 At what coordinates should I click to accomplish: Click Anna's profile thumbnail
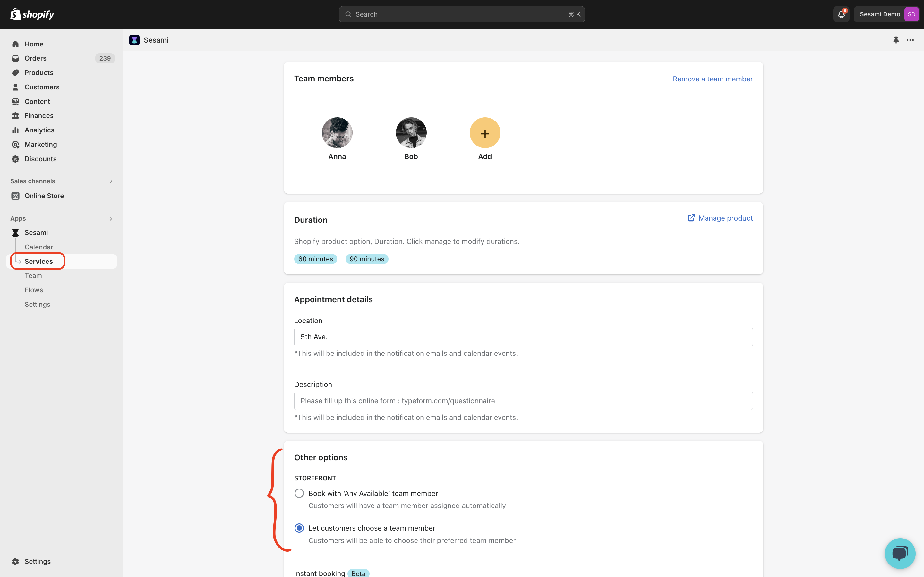coord(337,132)
